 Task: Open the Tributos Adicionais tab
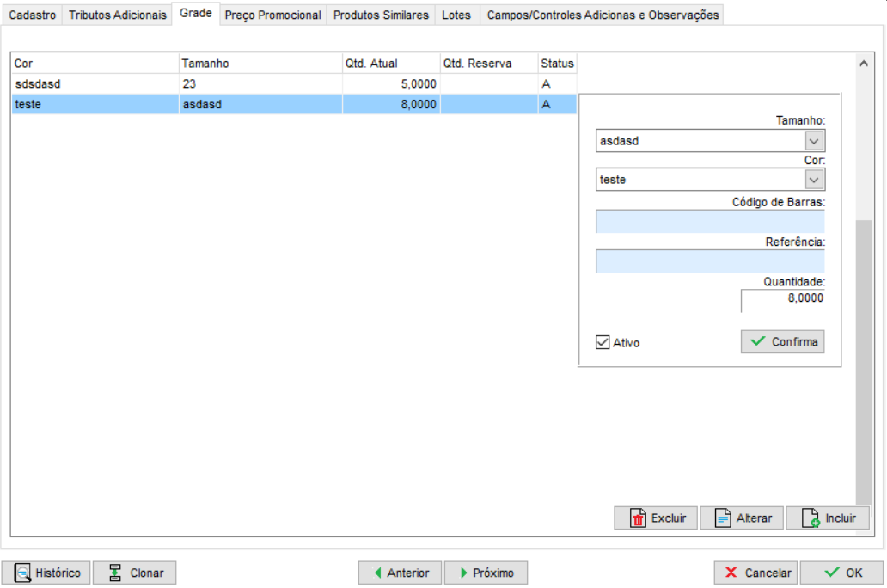point(118,15)
